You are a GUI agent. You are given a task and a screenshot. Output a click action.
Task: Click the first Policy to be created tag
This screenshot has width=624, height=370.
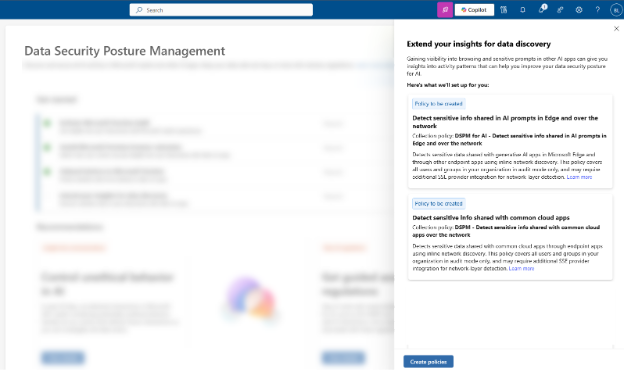tap(439, 104)
